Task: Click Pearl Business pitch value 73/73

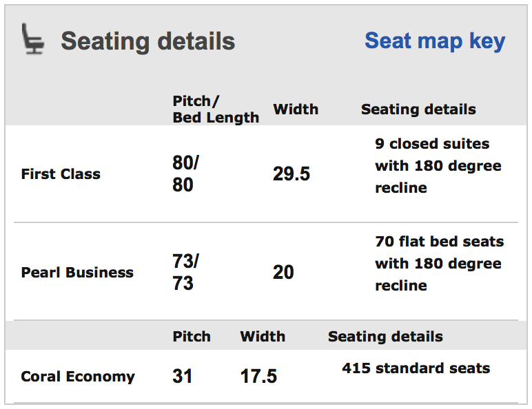Action: (185, 272)
